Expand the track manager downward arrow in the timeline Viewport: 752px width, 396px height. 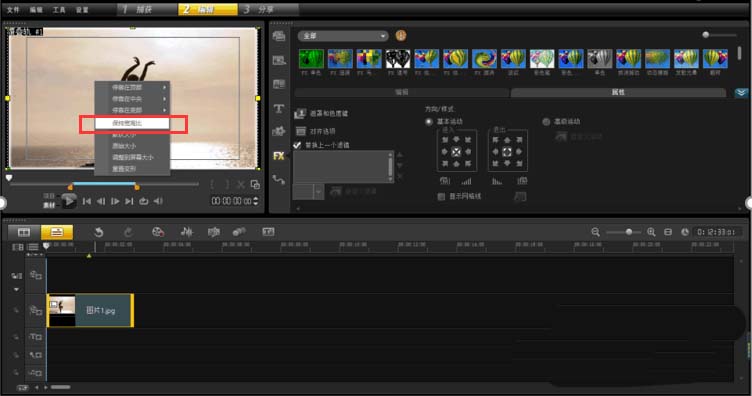(17, 290)
